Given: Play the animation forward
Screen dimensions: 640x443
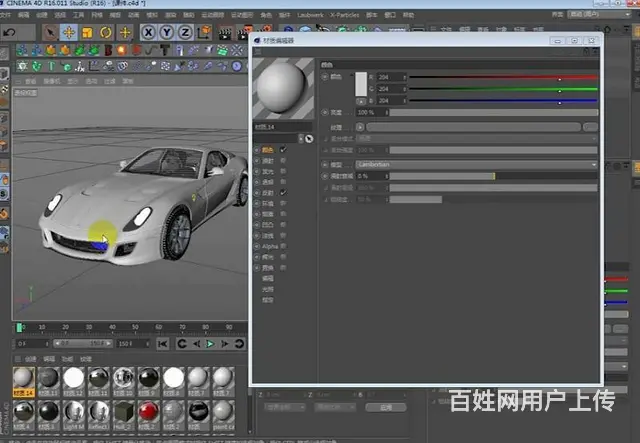Looking at the screenshot, I should click(x=210, y=344).
